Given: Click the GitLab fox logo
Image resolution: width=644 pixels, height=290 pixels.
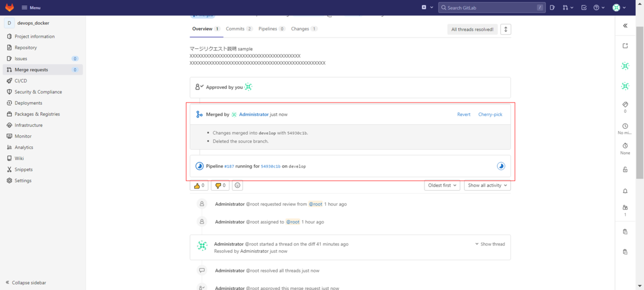Looking at the screenshot, I should (9, 8).
